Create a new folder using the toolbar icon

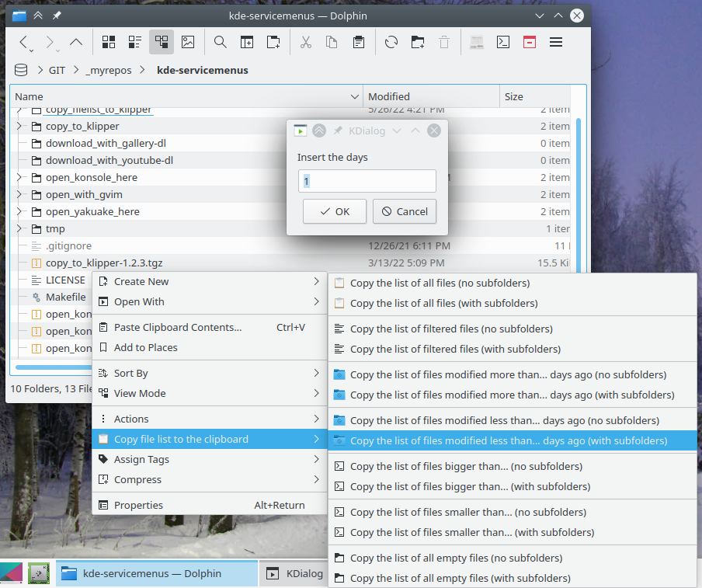[x=417, y=42]
